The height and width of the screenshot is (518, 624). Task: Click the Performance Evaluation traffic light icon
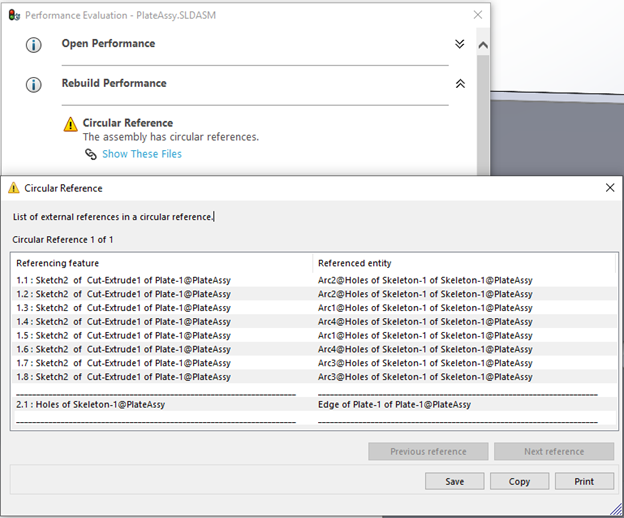click(x=13, y=16)
